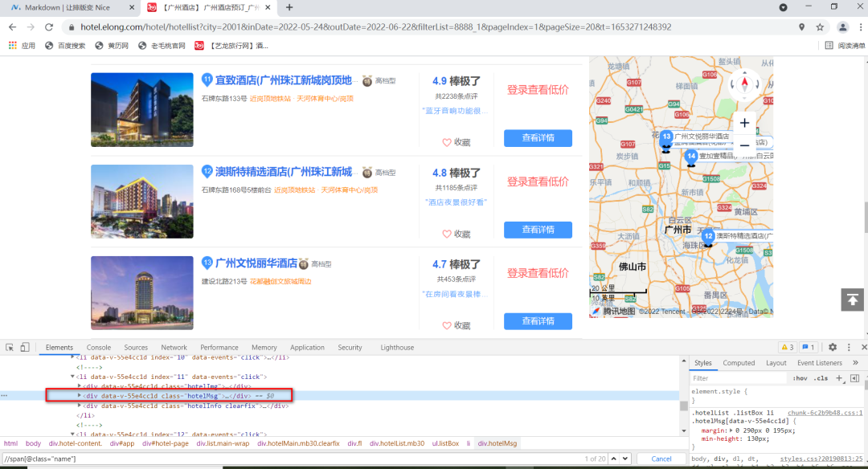
Task: Click the map zoom out minus button
Action: (744, 145)
